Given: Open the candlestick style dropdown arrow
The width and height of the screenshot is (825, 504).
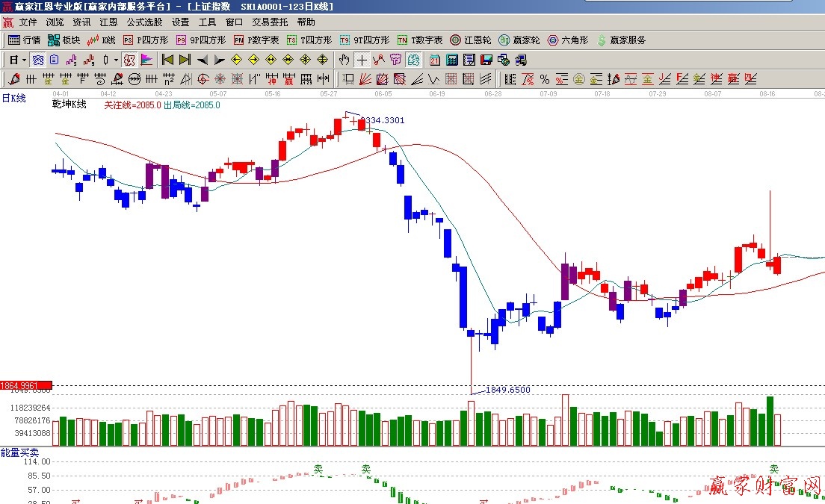Looking at the screenshot, I should [116, 60].
